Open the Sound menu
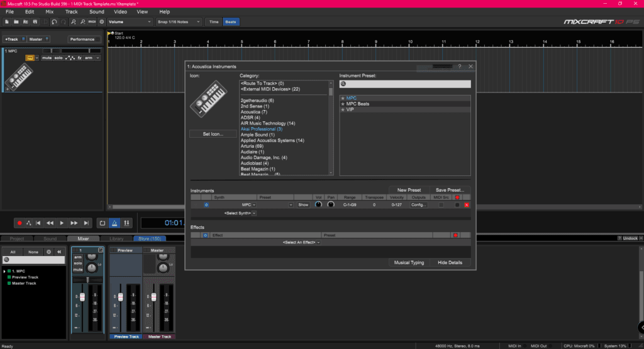Image resolution: width=644 pixels, height=349 pixels. point(96,12)
